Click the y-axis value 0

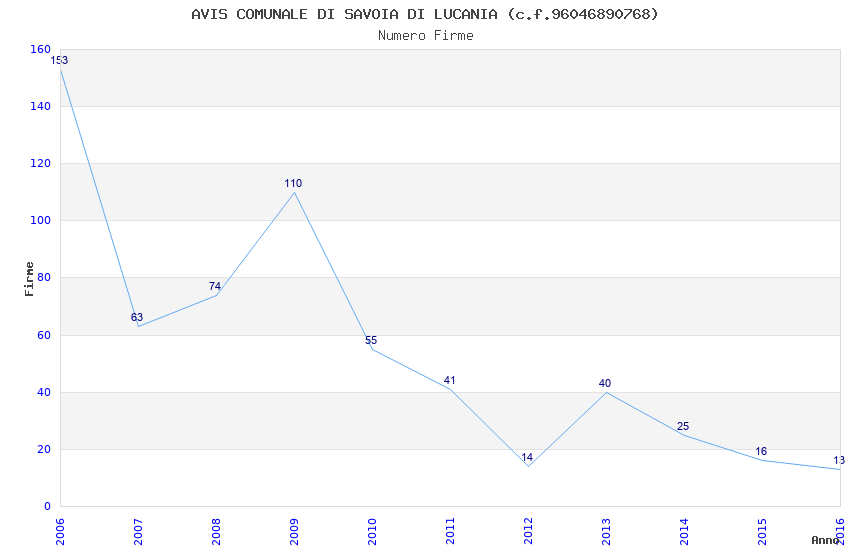[x=48, y=506]
